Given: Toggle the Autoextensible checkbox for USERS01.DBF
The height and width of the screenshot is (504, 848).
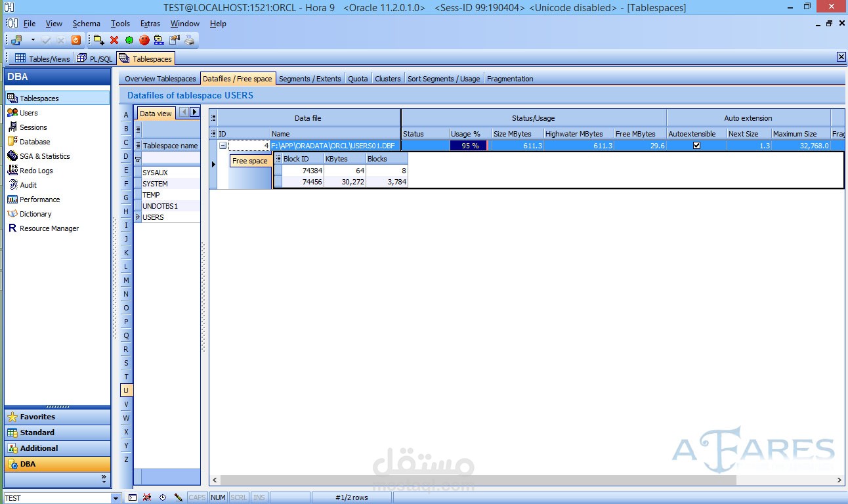Looking at the screenshot, I should pos(696,146).
